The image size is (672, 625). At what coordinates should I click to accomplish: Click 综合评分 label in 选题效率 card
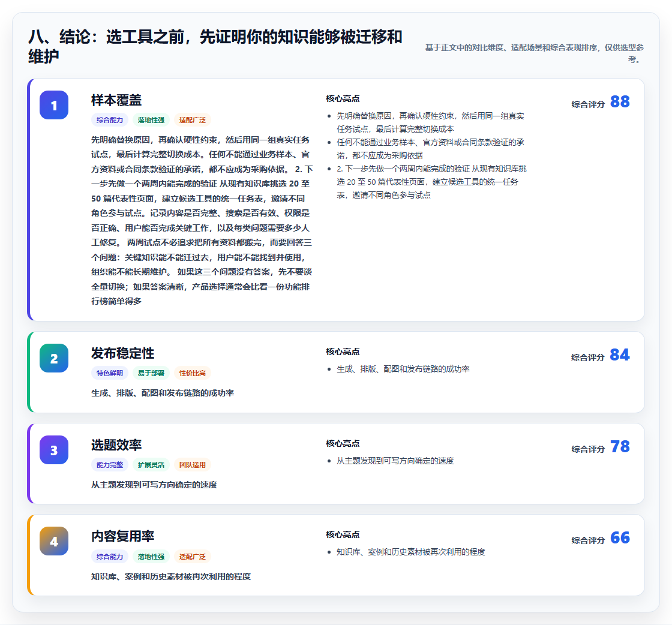point(588,449)
